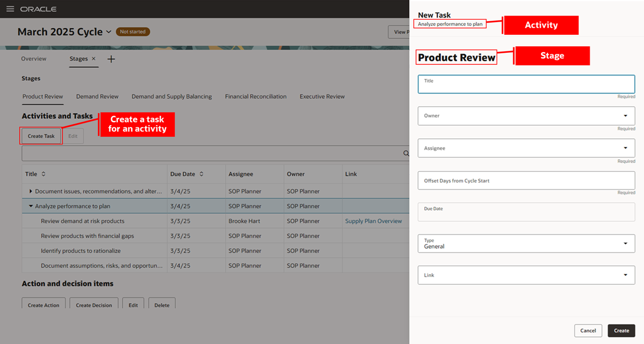Switch to the Overview tab
This screenshot has height=344, width=644.
click(x=34, y=59)
